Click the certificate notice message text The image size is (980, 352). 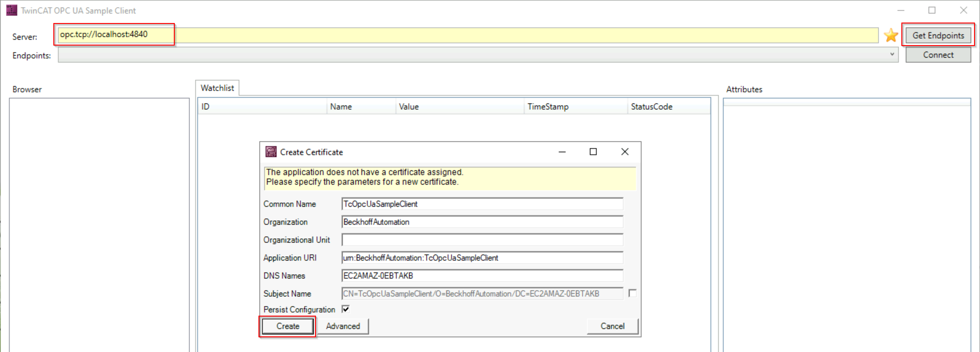(365, 177)
